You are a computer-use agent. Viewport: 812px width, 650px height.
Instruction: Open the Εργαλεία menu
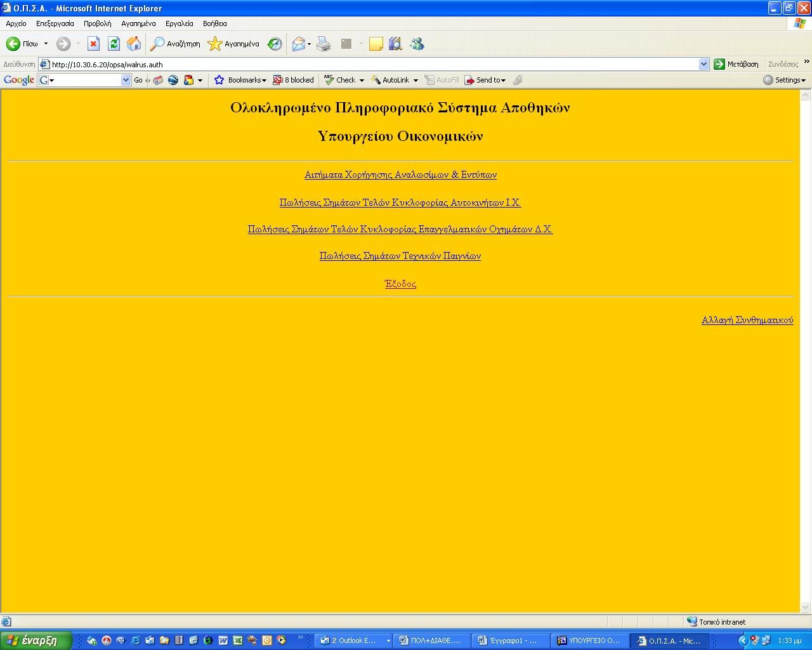click(179, 23)
